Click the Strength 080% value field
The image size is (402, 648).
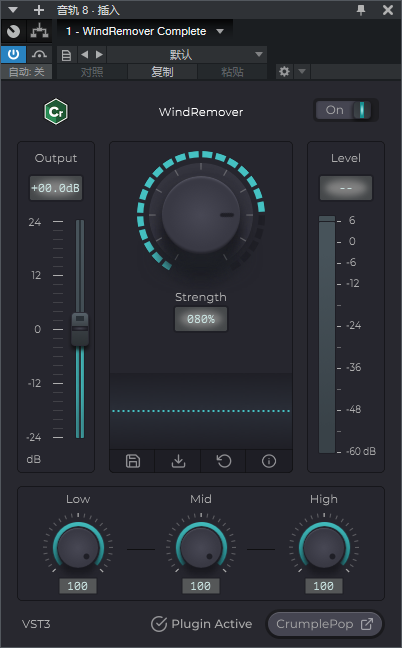coord(201,319)
